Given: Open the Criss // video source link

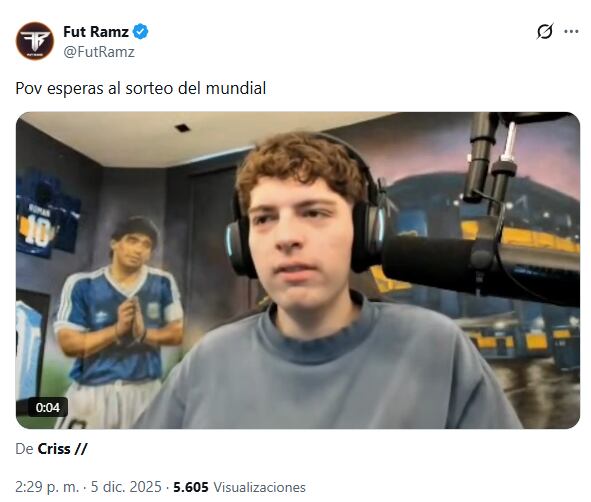Looking at the screenshot, I should click(x=62, y=449).
